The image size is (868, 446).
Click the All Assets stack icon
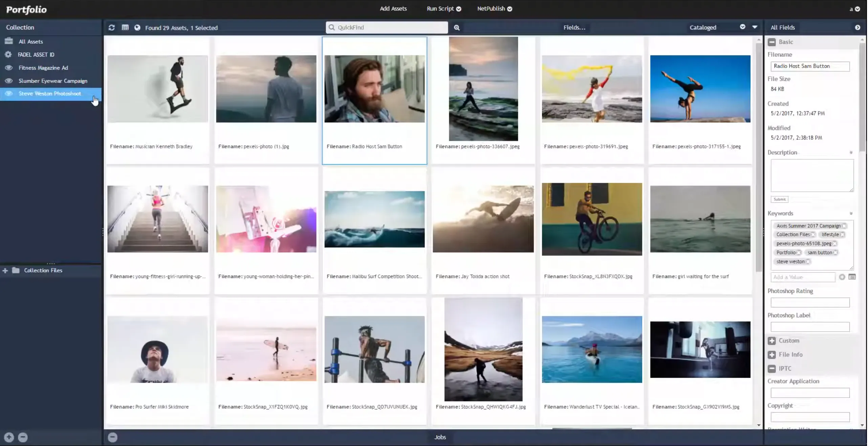[x=9, y=41]
